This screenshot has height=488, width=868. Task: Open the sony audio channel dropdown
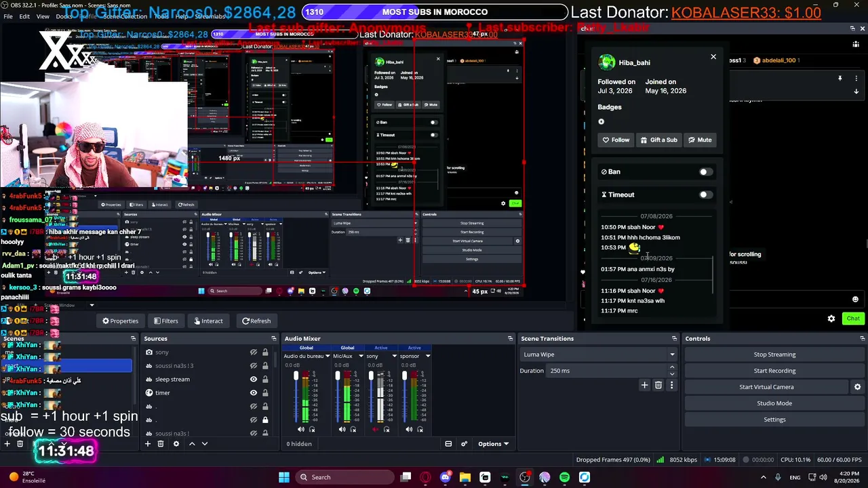click(394, 356)
